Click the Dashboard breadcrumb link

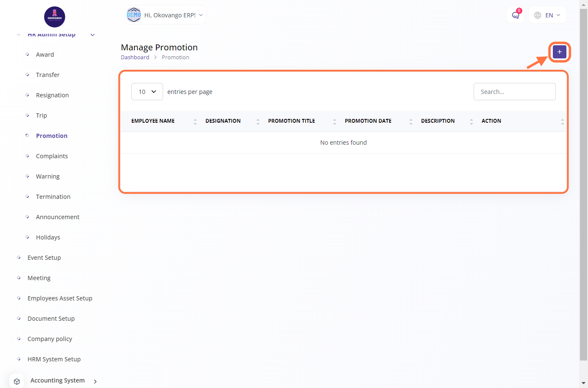(x=135, y=58)
